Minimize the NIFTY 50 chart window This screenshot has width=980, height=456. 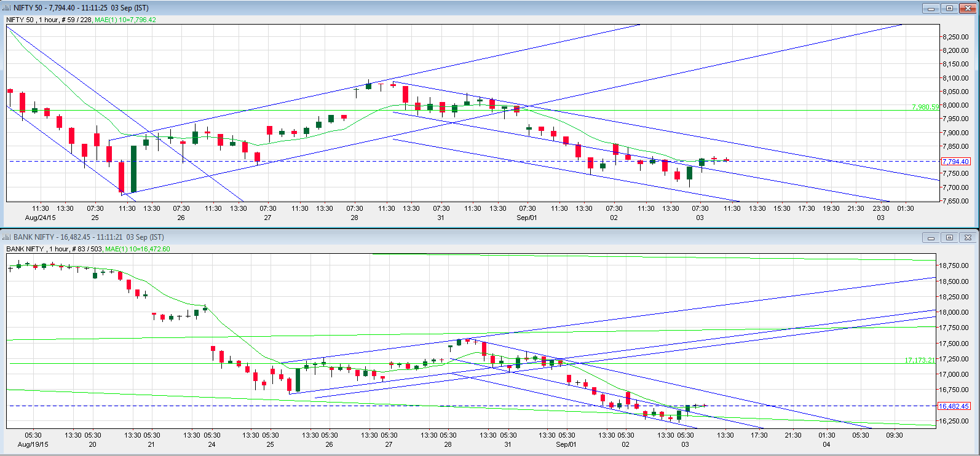(x=931, y=8)
